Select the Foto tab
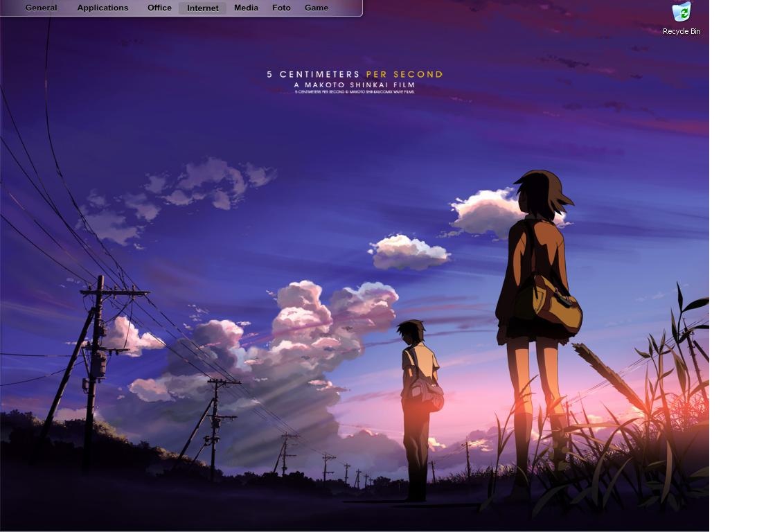Screen dimensions: 757x532 tap(281, 8)
